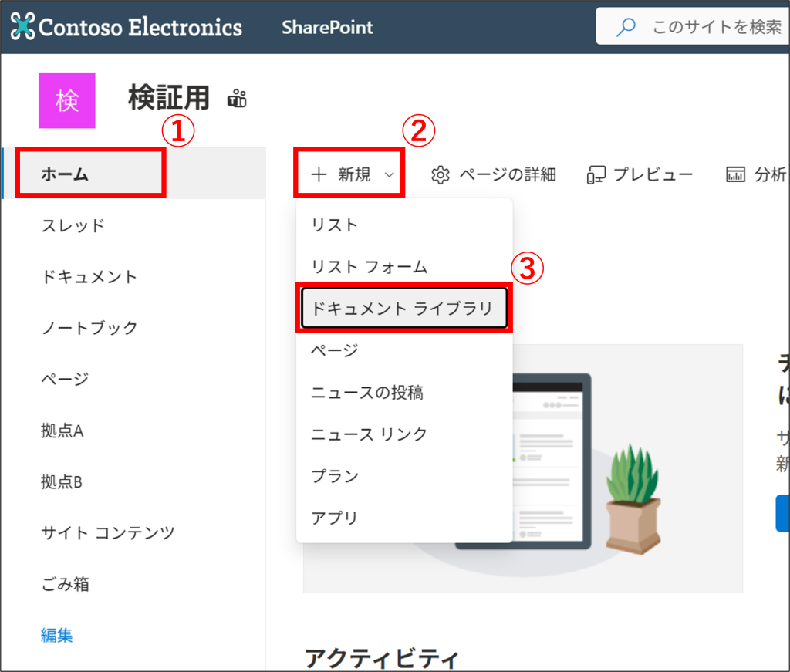Open ホーム in the left navigation
This screenshot has width=790, height=672.
coord(66,175)
